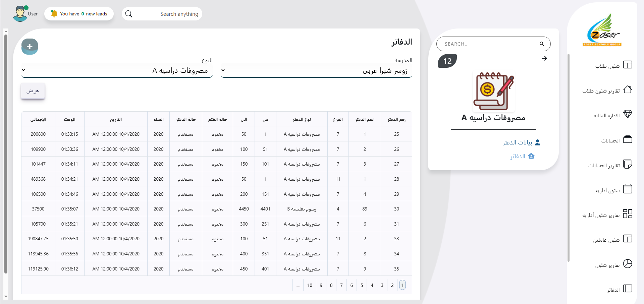Open the المدرسة school dropdown
The image size is (644, 304).
tap(316, 70)
